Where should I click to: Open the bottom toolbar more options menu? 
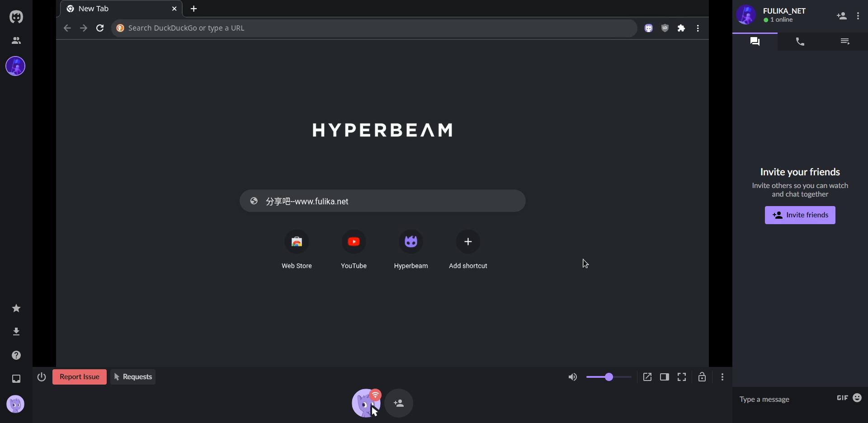[722, 377]
